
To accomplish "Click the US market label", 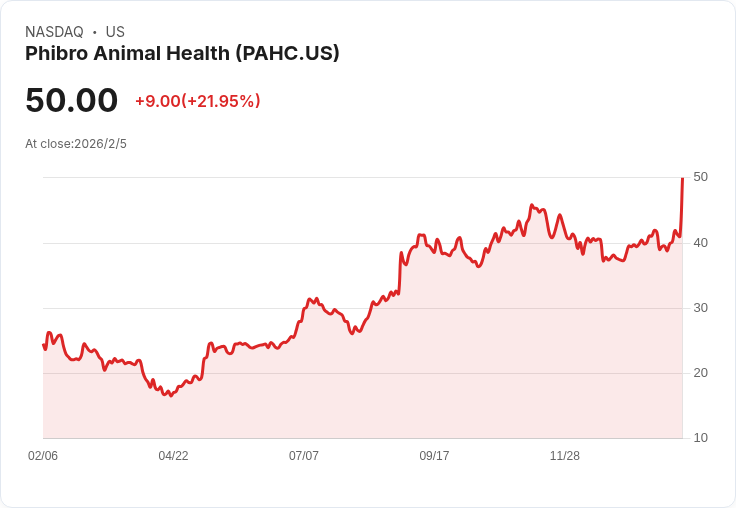I will click(x=115, y=32).
